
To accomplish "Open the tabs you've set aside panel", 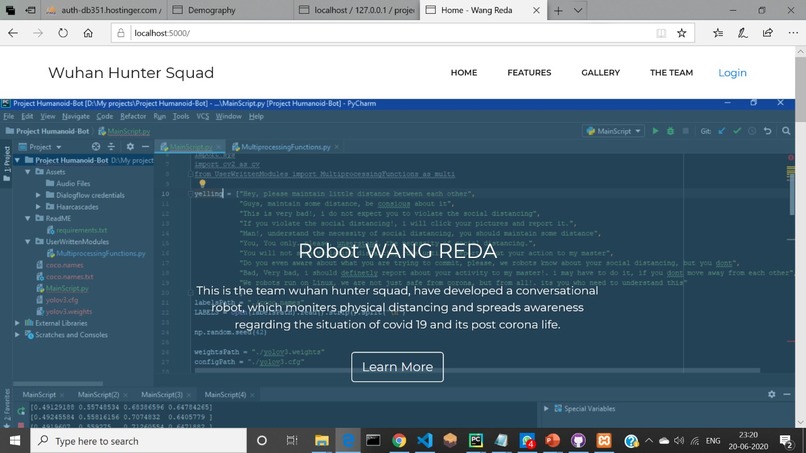I will pyautogui.click(x=10, y=10).
